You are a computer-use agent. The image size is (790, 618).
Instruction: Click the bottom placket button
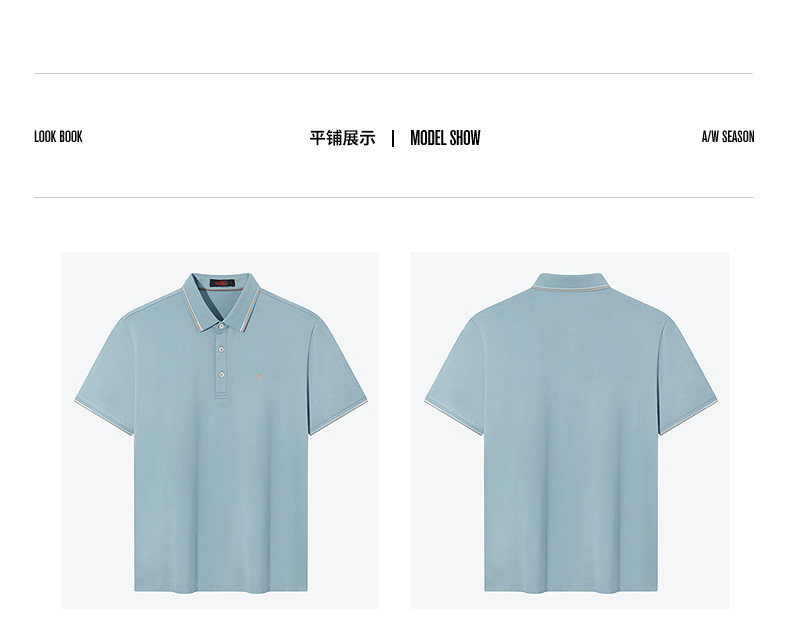(221, 374)
